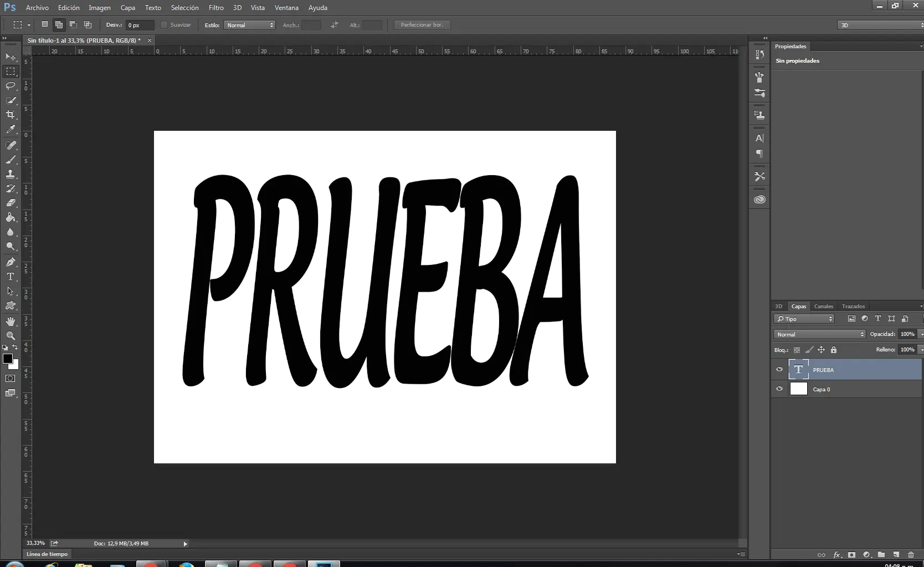Open the Clone Source panel icon
The image size is (924, 567).
[759, 115]
